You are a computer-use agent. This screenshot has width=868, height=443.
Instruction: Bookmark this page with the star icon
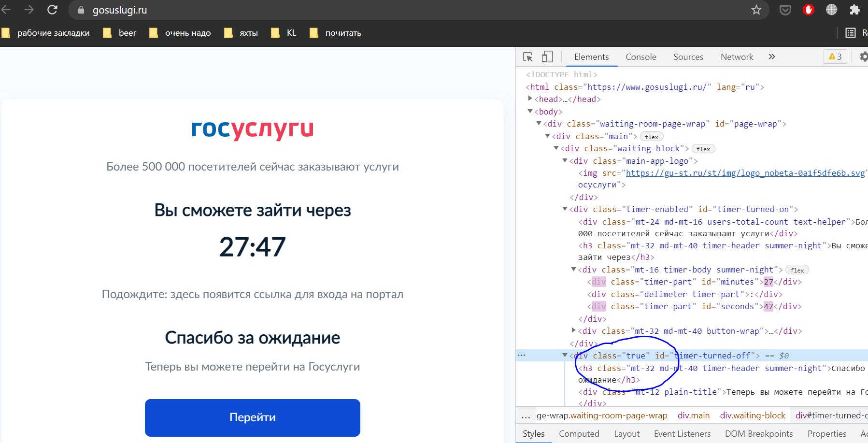(x=756, y=10)
